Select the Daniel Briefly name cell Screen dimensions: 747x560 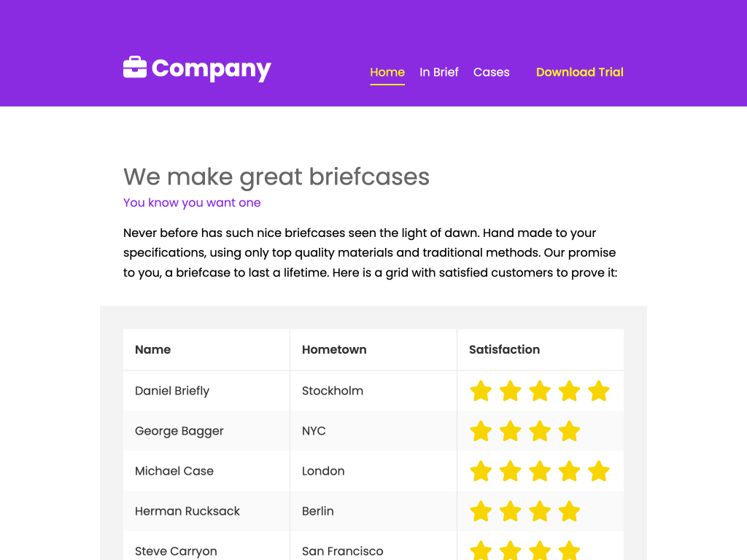(x=172, y=391)
